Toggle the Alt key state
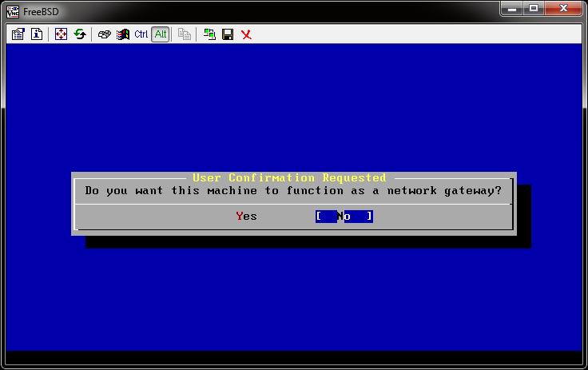The image size is (588, 370). [x=160, y=34]
